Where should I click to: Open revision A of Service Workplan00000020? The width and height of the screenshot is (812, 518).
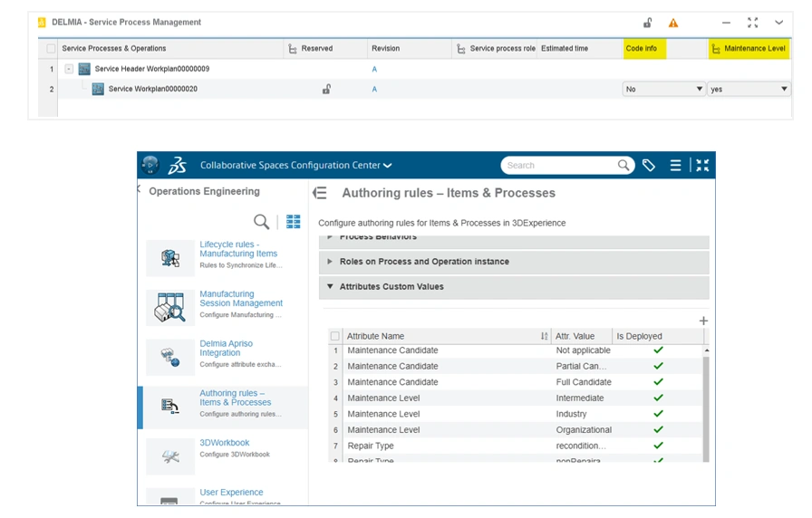pyautogui.click(x=374, y=90)
